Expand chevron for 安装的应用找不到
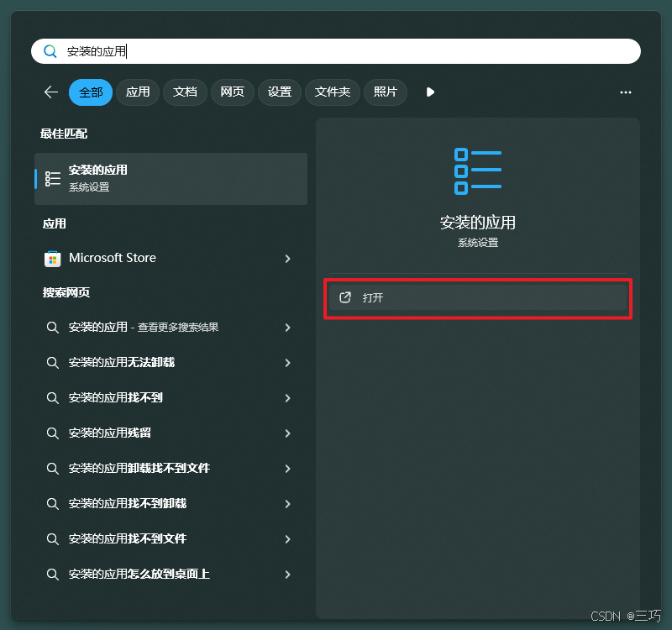Image resolution: width=672 pixels, height=630 pixels. [287, 398]
